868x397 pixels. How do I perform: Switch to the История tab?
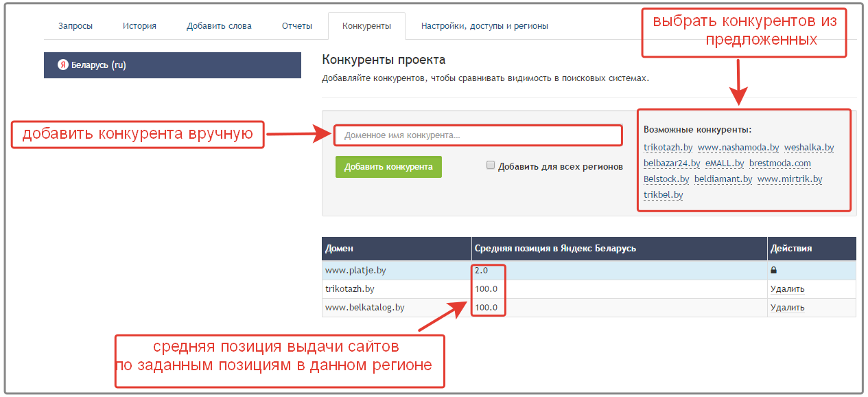click(x=139, y=26)
